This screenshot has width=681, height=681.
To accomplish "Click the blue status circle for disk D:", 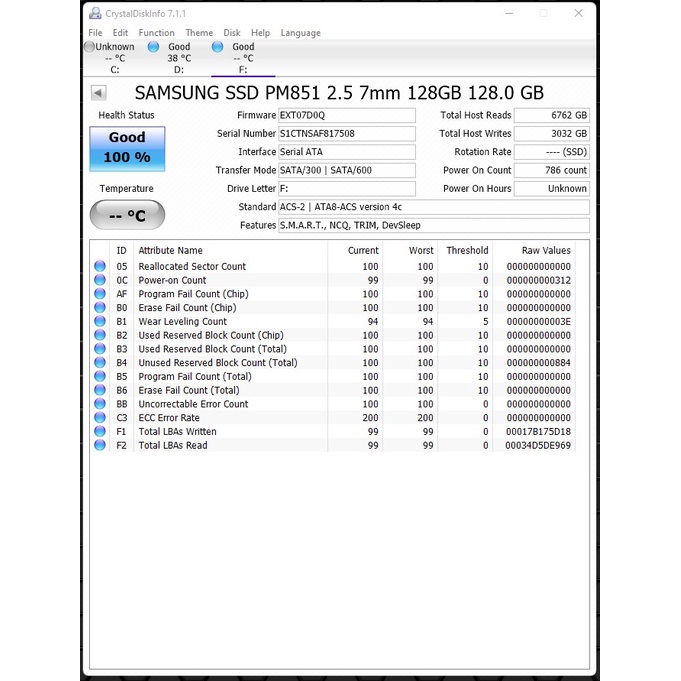I will (153, 46).
